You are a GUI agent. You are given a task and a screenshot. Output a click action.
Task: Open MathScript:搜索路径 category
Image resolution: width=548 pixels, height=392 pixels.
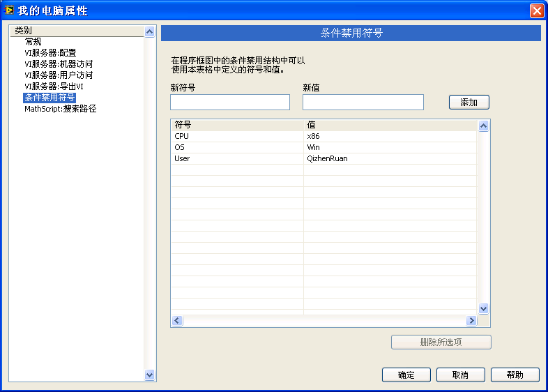[60, 109]
